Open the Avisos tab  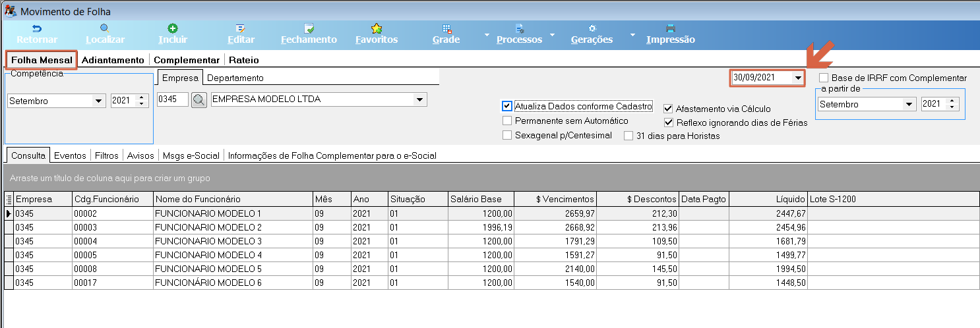coord(139,155)
